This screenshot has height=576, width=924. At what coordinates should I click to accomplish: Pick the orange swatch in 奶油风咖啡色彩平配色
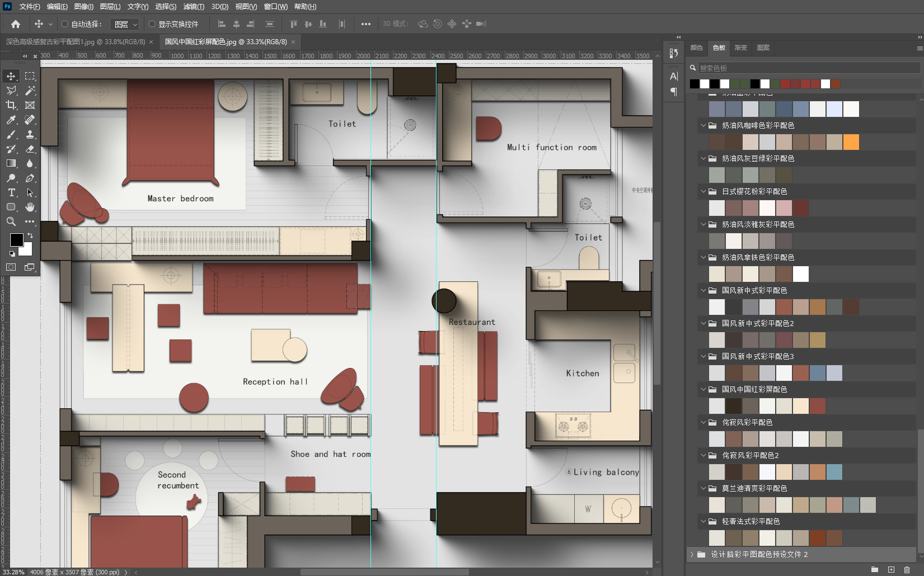(851, 142)
